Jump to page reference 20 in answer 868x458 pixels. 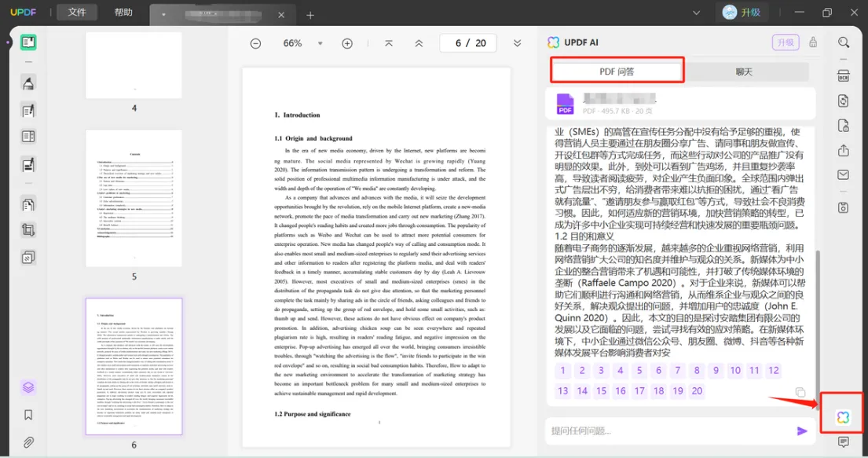(x=697, y=391)
